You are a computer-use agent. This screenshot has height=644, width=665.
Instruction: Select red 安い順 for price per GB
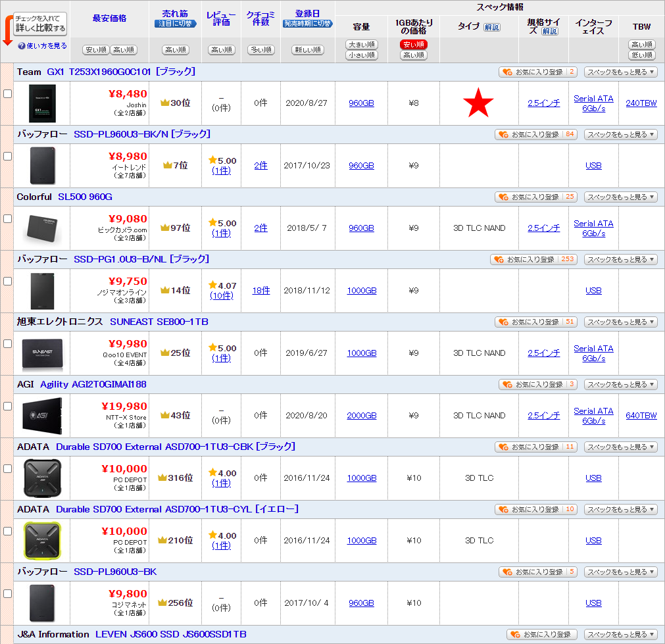click(414, 45)
